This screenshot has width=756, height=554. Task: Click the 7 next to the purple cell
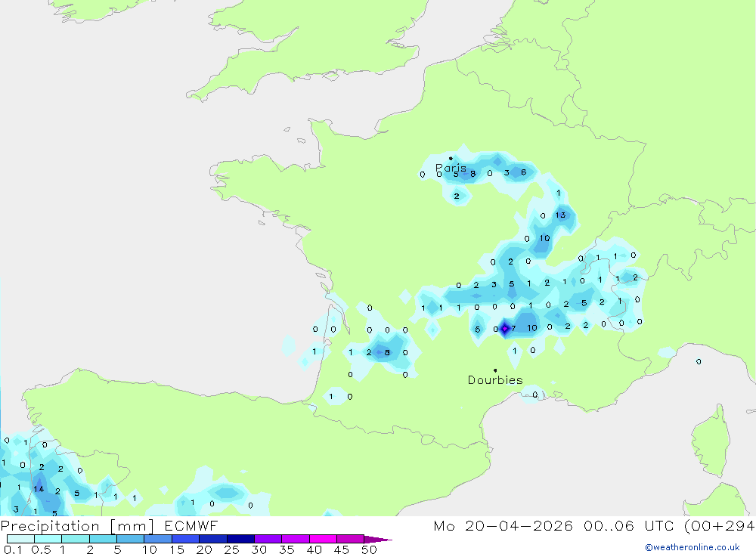pyautogui.click(x=514, y=328)
